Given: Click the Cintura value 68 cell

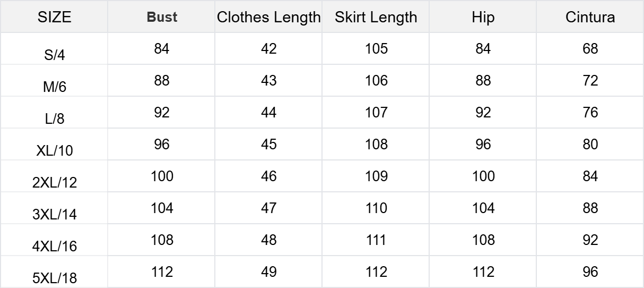Looking at the screenshot, I should coord(590,49).
